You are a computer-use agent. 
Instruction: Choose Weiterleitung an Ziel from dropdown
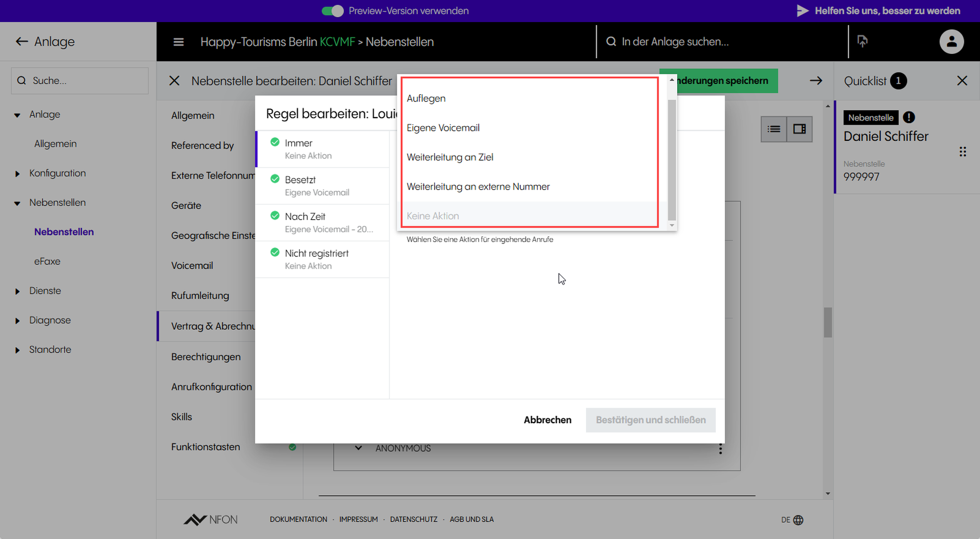click(450, 157)
